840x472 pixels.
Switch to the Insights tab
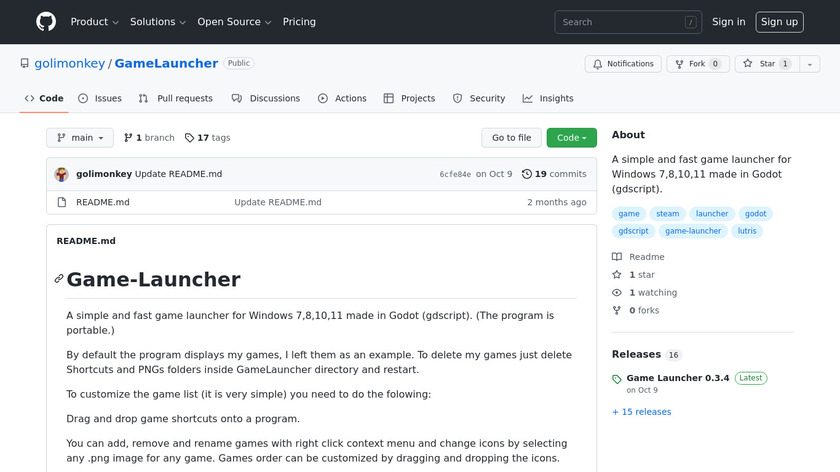(548, 99)
